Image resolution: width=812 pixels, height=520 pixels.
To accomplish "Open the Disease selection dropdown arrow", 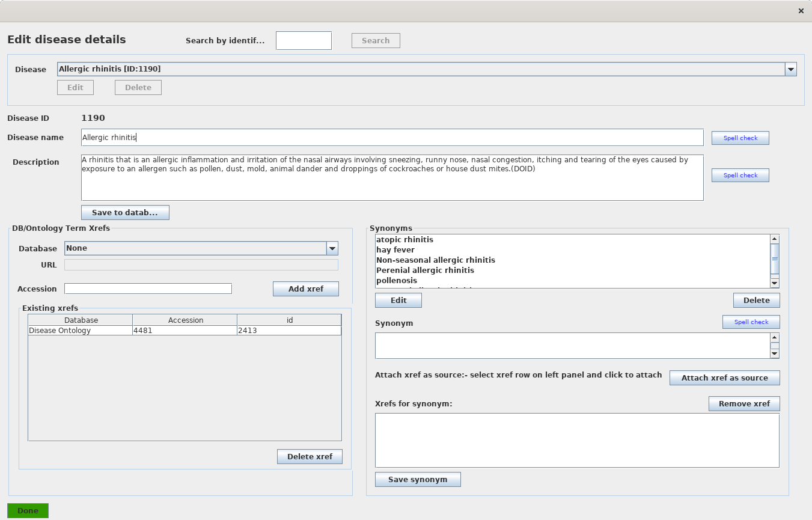I will pyautogui.click(x=791, y=69).
